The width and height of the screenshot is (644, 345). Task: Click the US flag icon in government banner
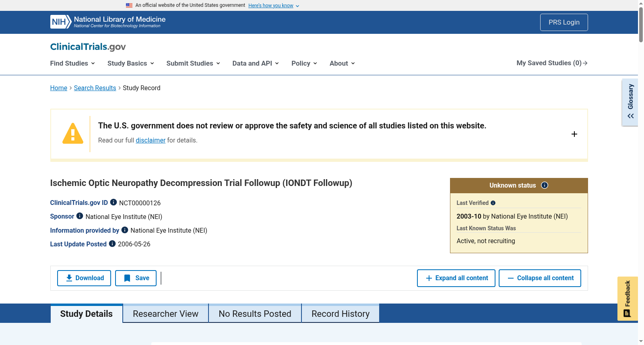pyautogui.click(x=129, y=5)
